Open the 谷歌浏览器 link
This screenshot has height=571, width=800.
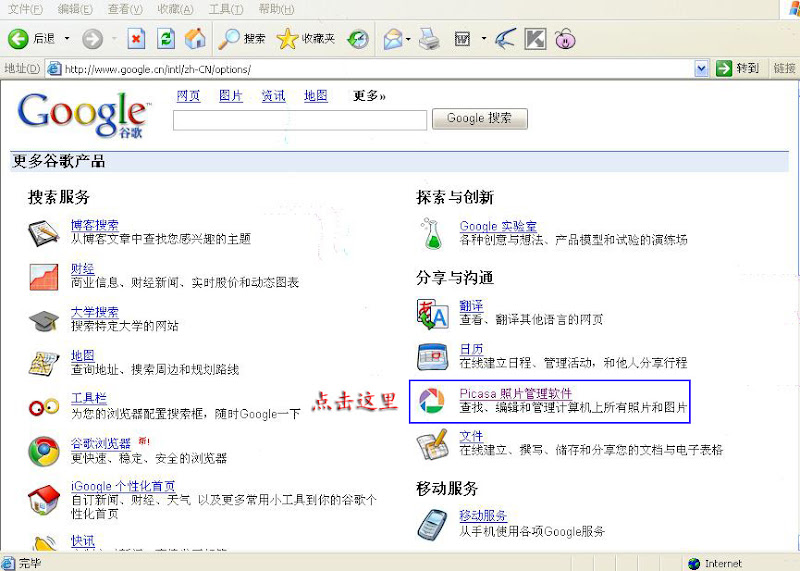tap(101, 443)
